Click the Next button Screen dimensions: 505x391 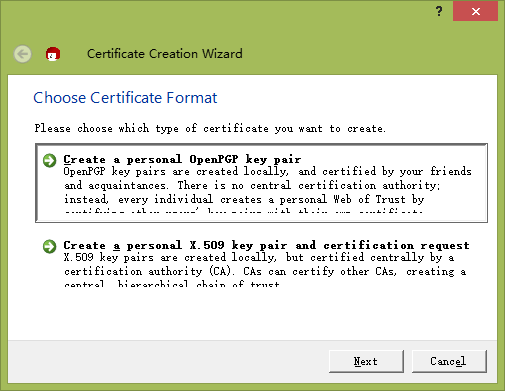click(x=366, y=361)
